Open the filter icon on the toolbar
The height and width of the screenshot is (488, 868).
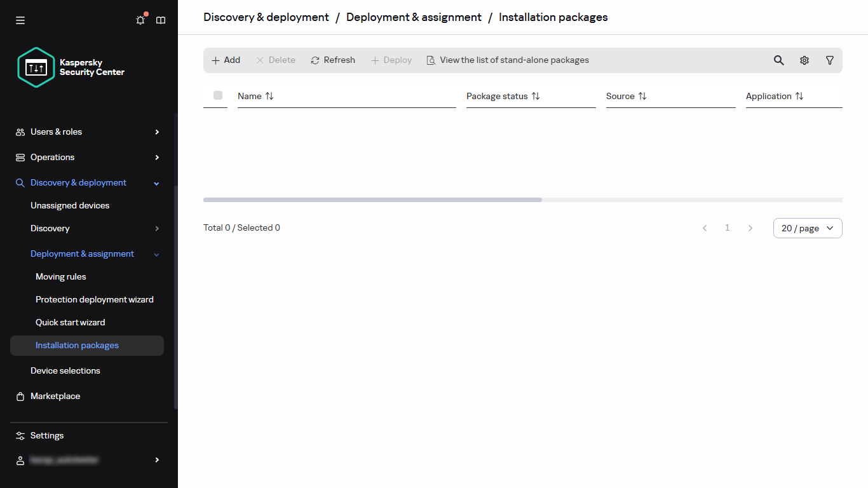(x=829, y=60)
